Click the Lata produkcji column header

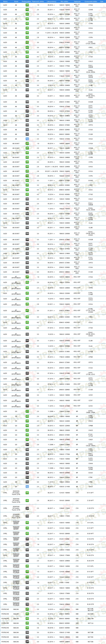(52, 1)
